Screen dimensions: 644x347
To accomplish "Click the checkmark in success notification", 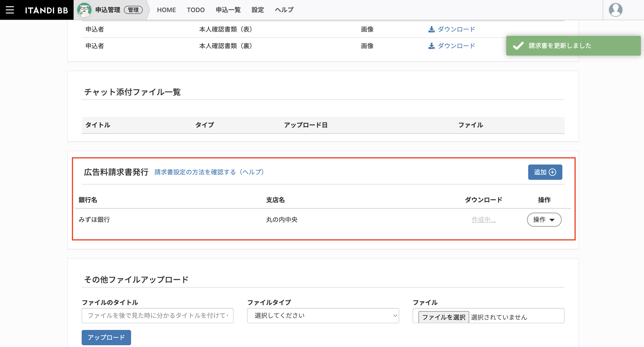I will [518, 46].
